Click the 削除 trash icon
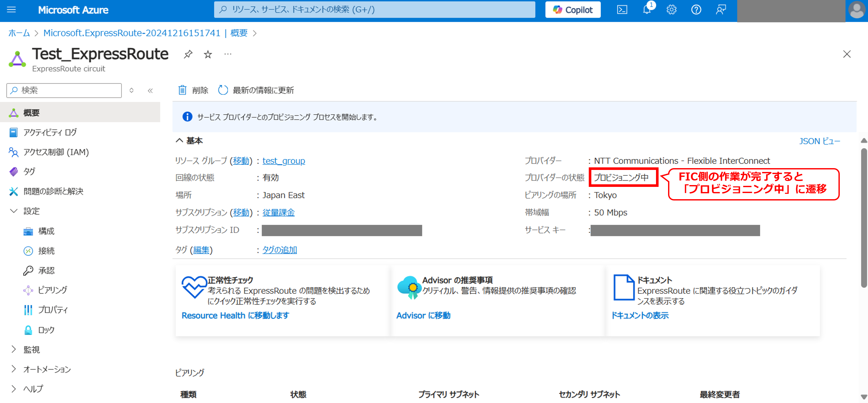The width and height of the screenshot is (868, 403). [x=182, y=90]
